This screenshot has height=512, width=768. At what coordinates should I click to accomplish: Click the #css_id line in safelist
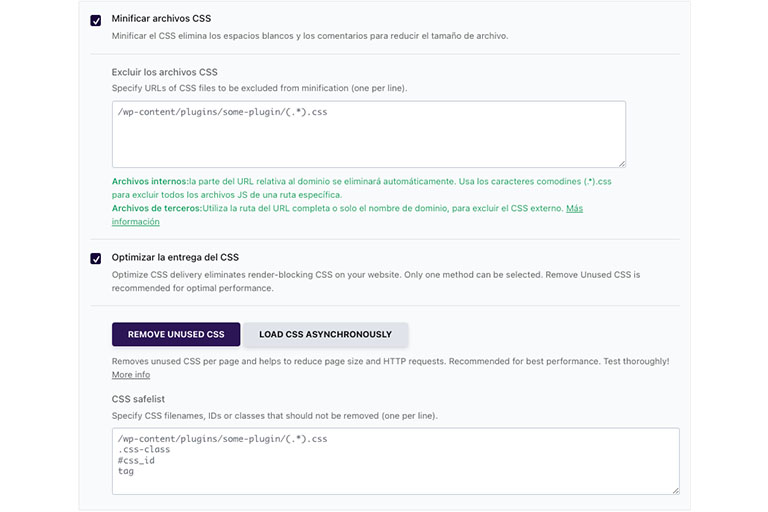[x=136, y=460]
